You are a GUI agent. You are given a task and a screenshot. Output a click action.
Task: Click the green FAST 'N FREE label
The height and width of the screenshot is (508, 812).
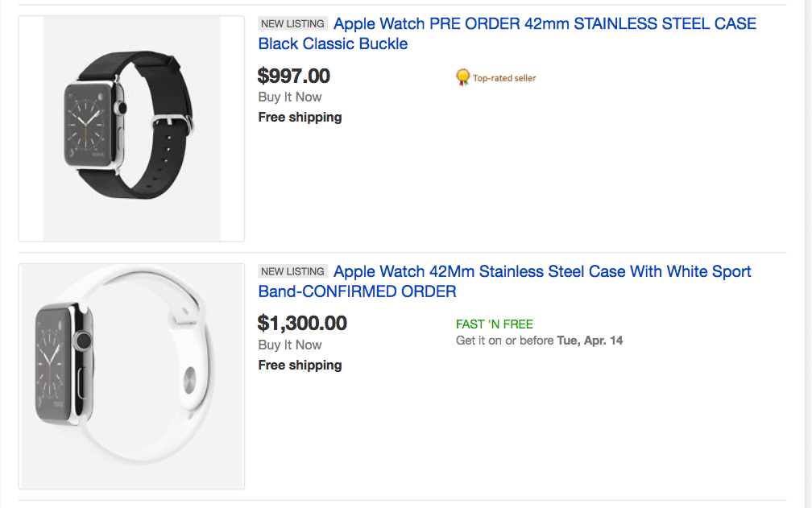click(495, 324)
